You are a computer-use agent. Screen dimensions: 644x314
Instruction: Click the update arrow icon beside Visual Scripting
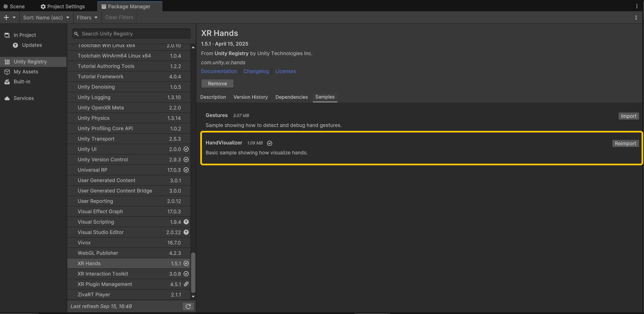tap(186, 222)
